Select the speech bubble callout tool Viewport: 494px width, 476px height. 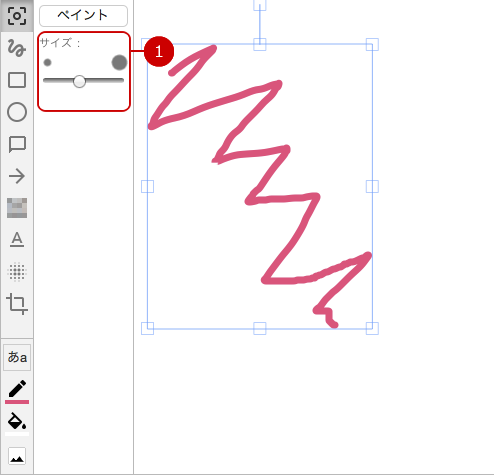pos(17,144)
